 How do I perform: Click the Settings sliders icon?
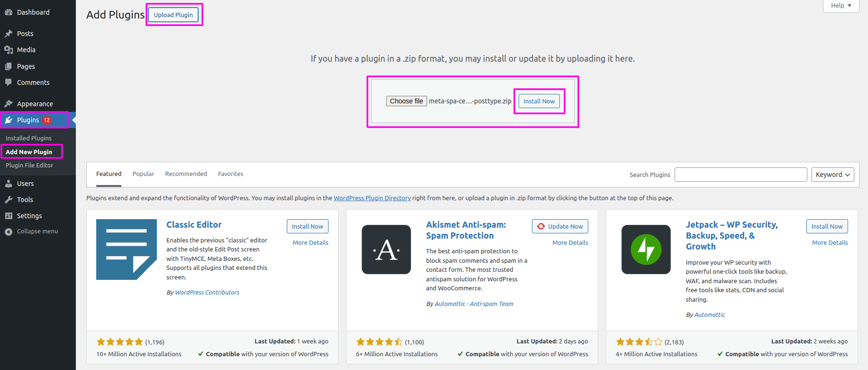(x=9, y=216)
